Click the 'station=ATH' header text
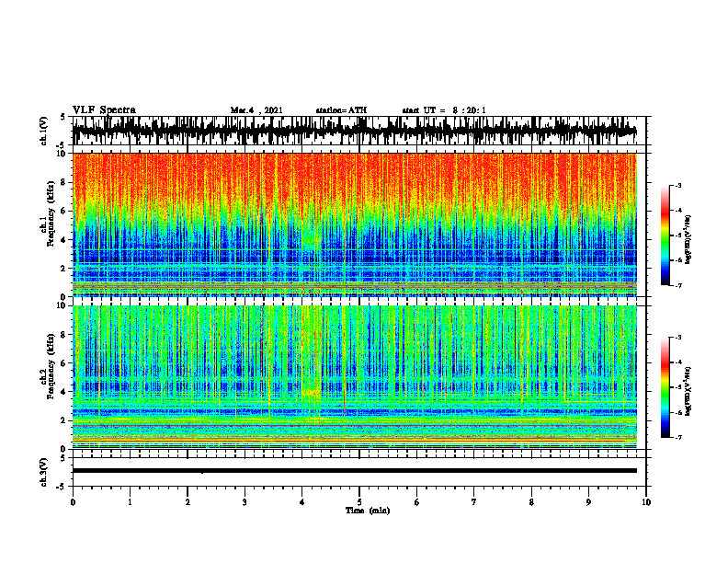This screenshot has width=728, height=563. click(341, 110)
